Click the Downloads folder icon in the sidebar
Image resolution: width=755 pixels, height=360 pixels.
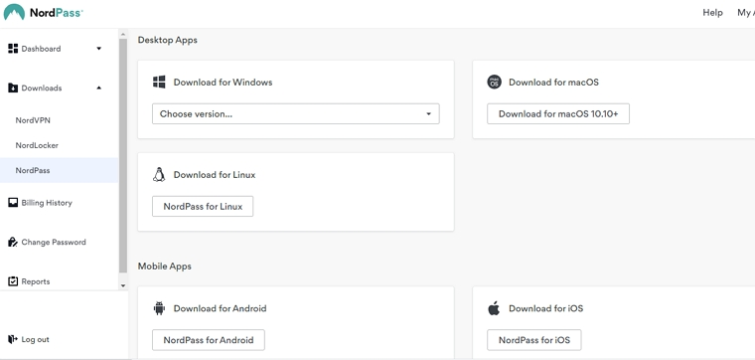point(13,88)
